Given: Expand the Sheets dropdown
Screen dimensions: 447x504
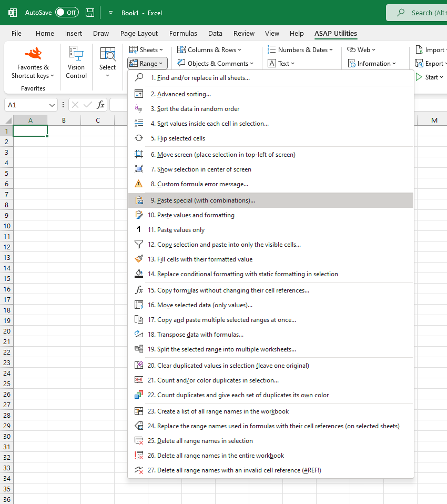Looking at the screenshot, I should (x=146, y=50).
